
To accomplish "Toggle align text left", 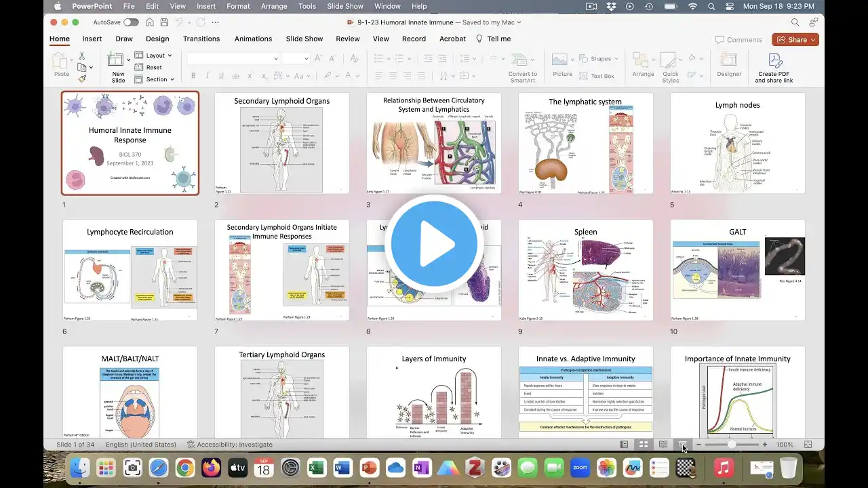I will (x=379, y=76).
